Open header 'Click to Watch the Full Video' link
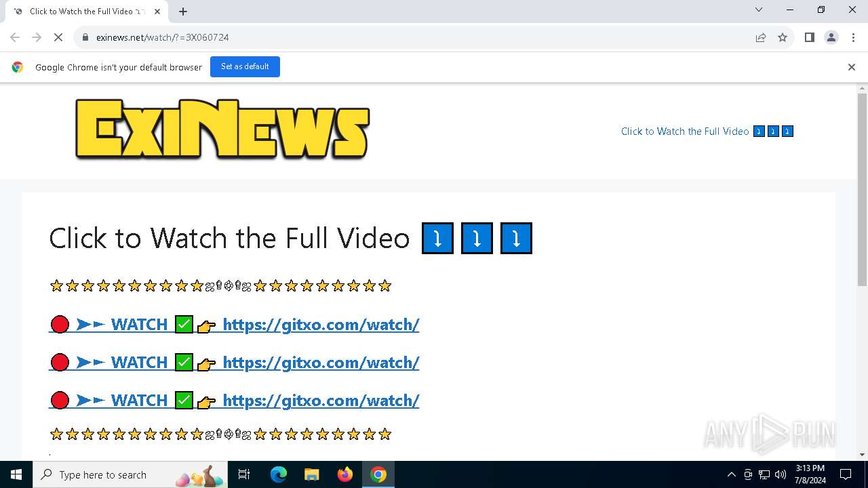This screenshot has height=488, width=868. click(x=707, y=131)
